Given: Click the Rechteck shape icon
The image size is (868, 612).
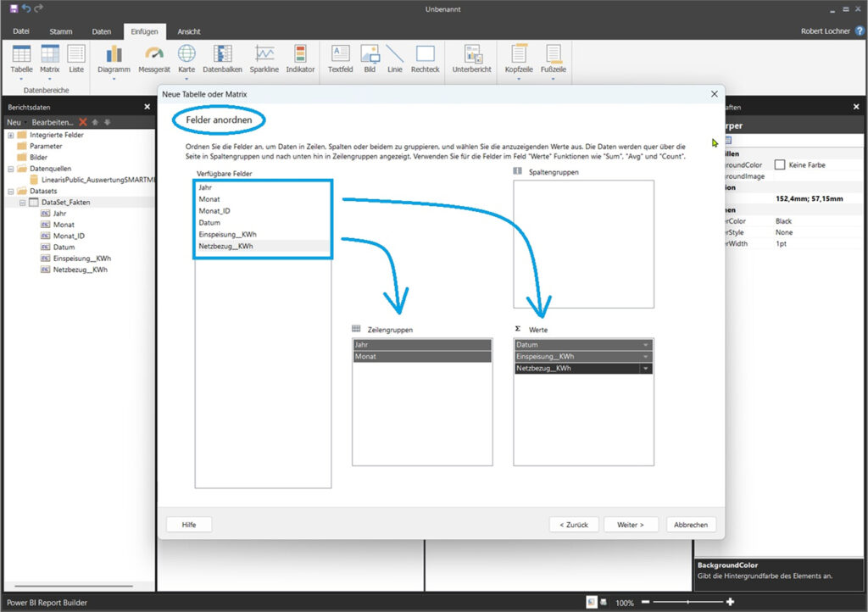Looking at the screenshot, I should tap(425, 54).
